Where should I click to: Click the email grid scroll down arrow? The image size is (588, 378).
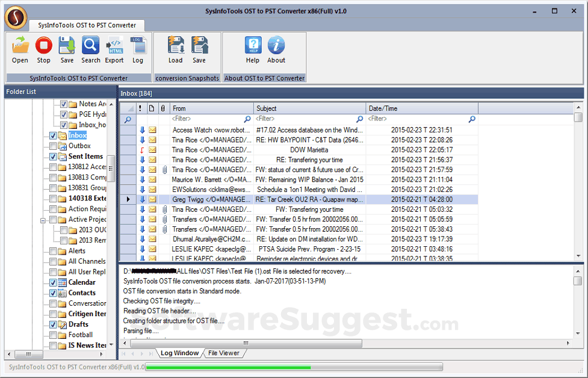(578, 256)
